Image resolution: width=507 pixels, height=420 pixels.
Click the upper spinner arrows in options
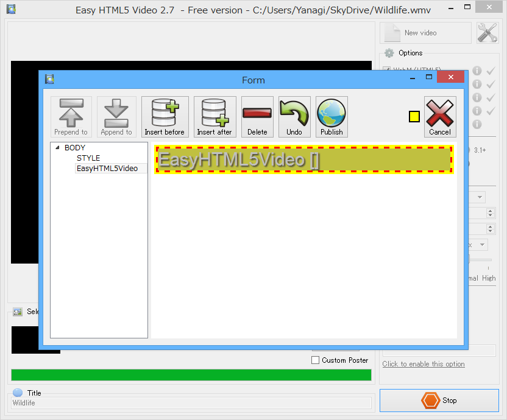pyautogui.click(x=491, y=213)
